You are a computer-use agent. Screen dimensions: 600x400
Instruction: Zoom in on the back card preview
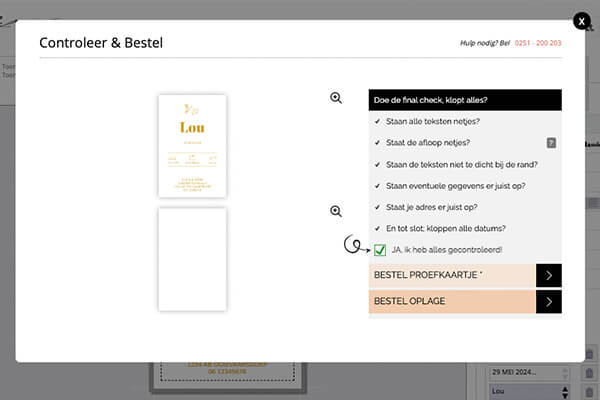[x=336, y=211]
